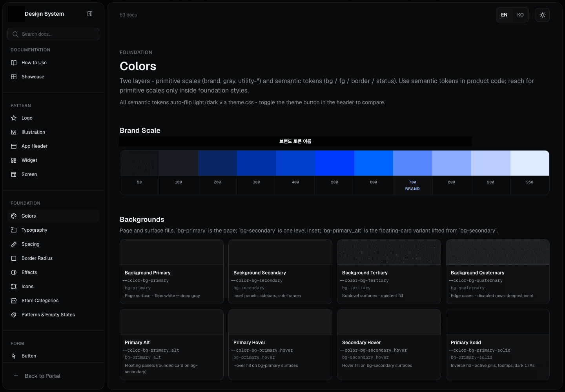Viewport: 565px width, 392px height.
Task: Click the Effects half-circle icon
Action: (14, 272)
